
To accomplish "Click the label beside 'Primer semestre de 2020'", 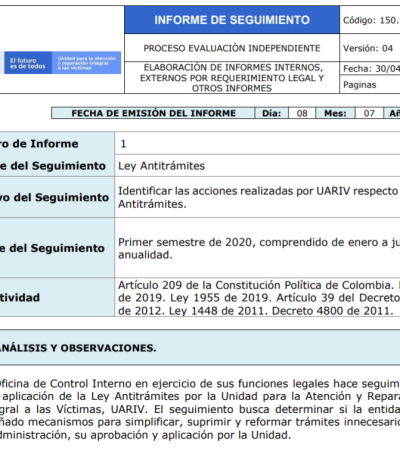I will click(52, 248).
